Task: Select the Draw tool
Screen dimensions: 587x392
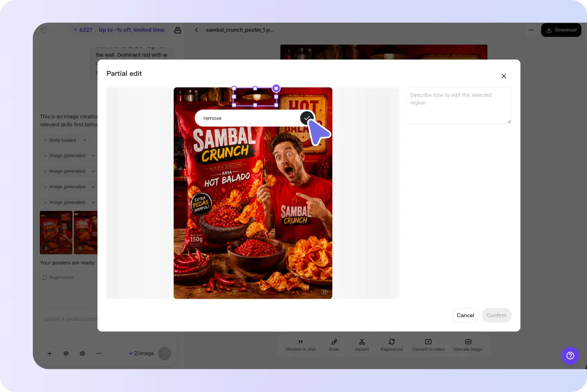Action: tap(334, 345)
